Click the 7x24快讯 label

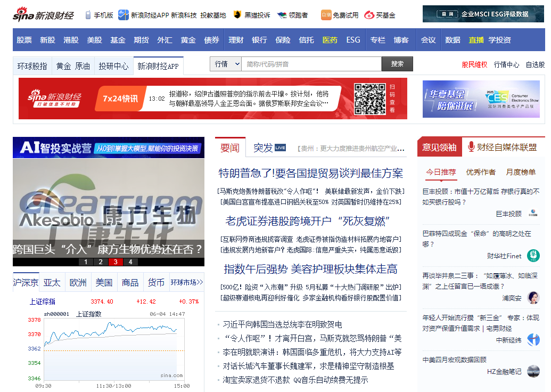[x=120, y=99]
